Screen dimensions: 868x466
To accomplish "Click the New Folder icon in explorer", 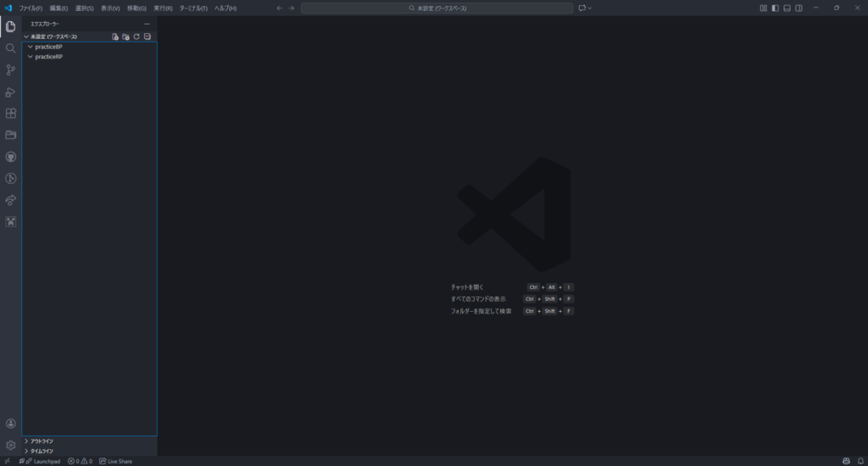I will point(125,36).
